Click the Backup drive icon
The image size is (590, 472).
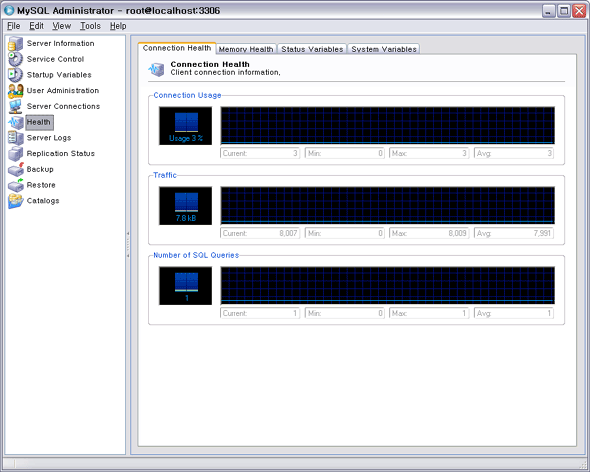coord(15,169)
